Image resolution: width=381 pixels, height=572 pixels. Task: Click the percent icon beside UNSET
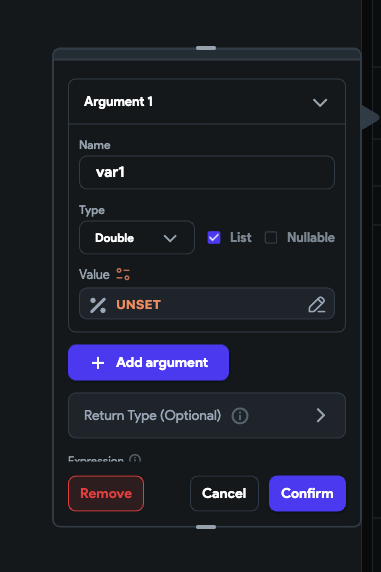(x=98, y=305)
